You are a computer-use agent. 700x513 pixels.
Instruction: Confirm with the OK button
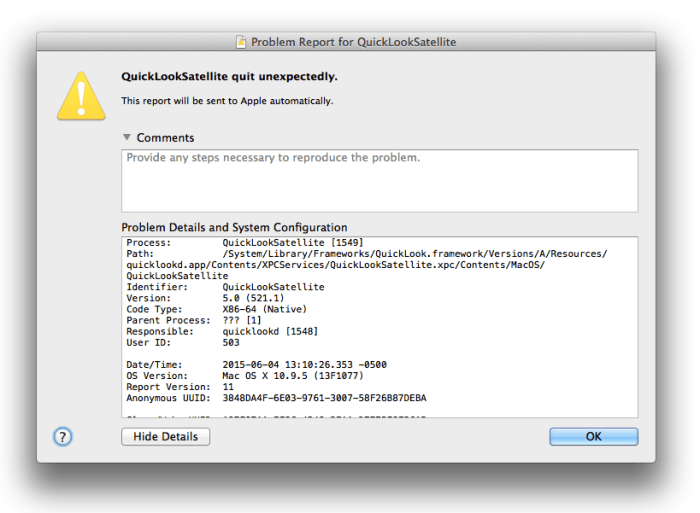coord(594,437)
